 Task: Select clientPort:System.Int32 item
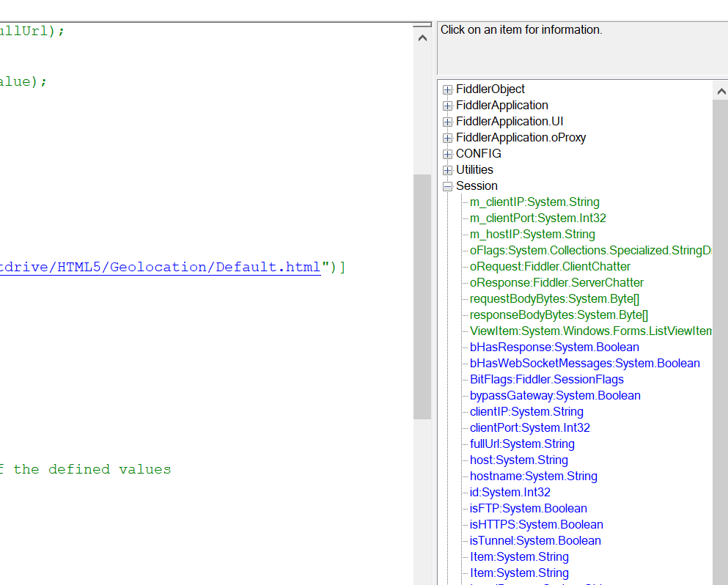(530, 428)
